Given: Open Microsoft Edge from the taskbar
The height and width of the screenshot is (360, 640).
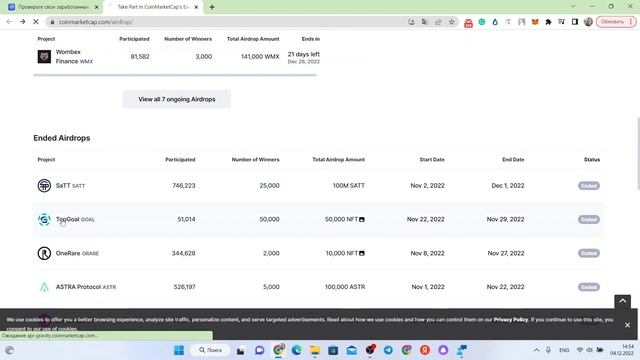Looking at the screenshot, I should click(x=296, y=350).
